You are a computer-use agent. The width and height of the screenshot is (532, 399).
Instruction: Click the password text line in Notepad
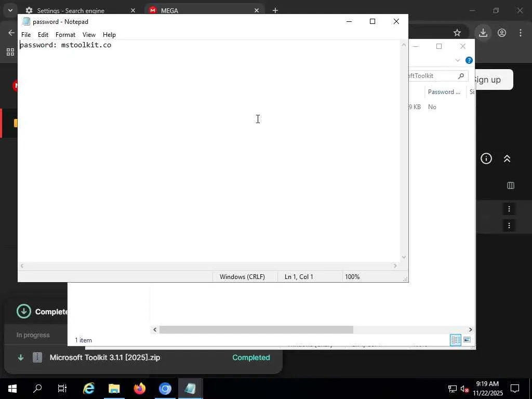[x=65, y=45]
